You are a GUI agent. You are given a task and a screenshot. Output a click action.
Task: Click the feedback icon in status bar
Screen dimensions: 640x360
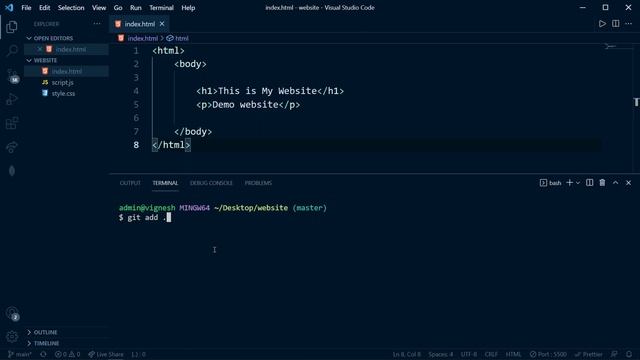tap(614, 354)
